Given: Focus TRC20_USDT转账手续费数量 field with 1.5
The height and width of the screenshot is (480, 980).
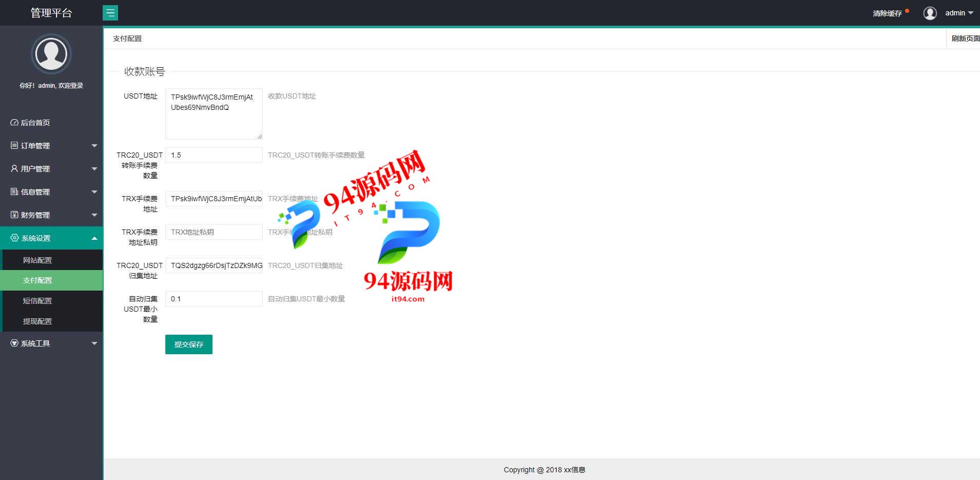Looking at the screenshot, I should click(214, 155).
